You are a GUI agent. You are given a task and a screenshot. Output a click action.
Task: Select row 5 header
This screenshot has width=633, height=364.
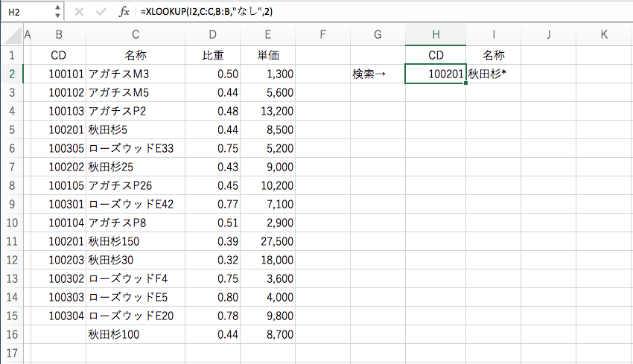click(x=12, y=130)
